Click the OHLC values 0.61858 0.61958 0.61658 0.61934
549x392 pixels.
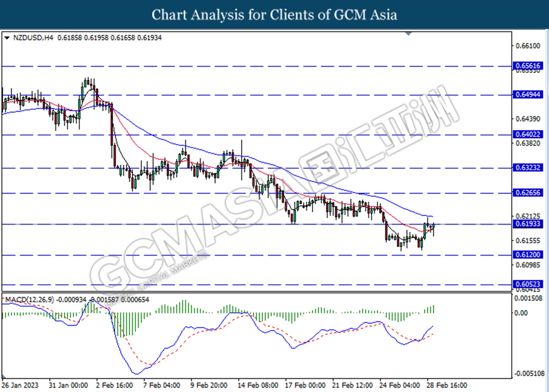(x=110, y=38)
